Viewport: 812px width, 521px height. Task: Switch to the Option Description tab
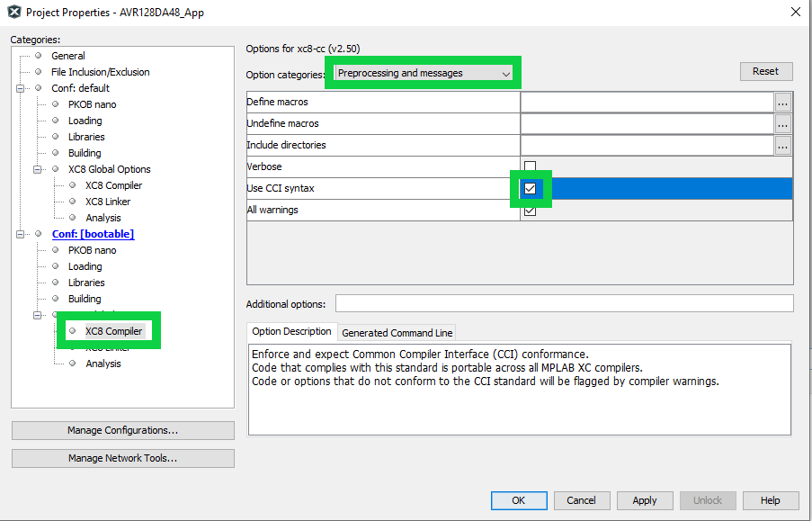point(291,332)
